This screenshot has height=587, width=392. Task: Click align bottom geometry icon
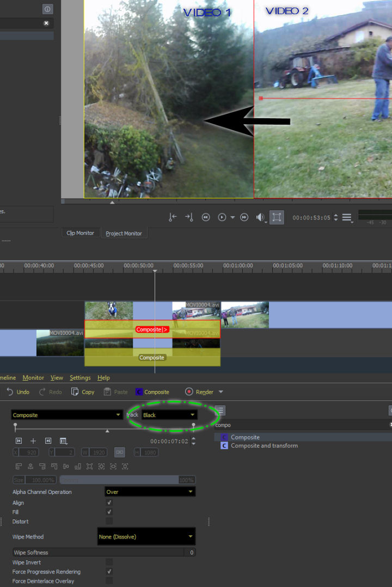77,466
